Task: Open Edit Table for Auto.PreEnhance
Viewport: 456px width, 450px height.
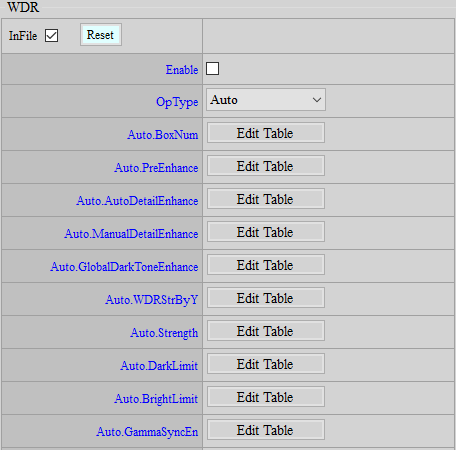Action: point(266,166)
